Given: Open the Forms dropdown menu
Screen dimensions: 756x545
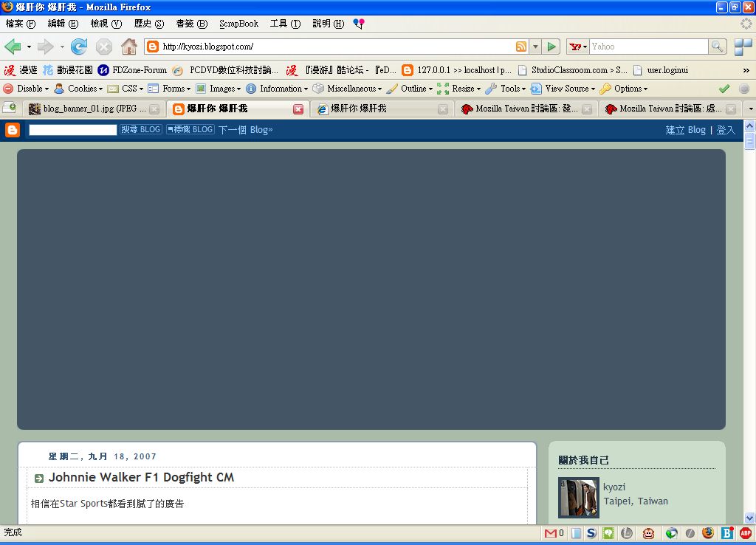Looking at the screenshot, I should coord(169,89).
